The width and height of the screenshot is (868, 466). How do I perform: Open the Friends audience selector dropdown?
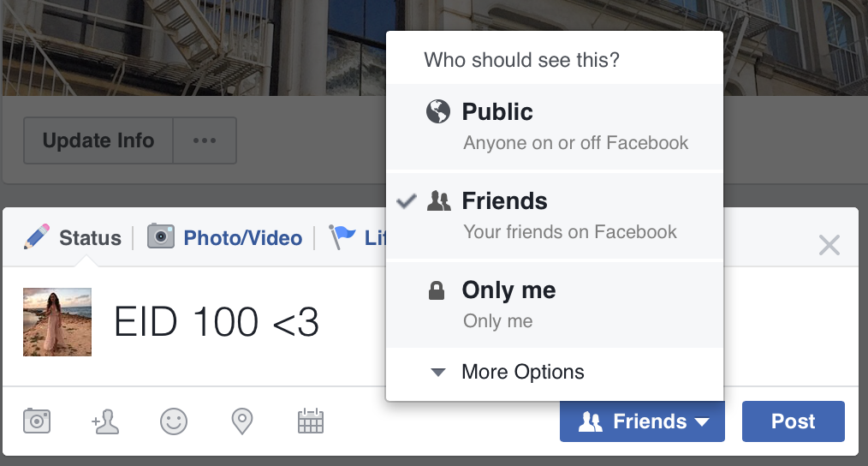[642, 421]
